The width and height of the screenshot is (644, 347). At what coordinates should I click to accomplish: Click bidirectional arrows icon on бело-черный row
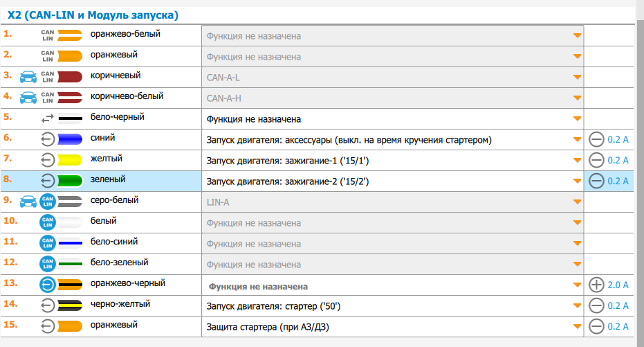[x=47, y=118]
